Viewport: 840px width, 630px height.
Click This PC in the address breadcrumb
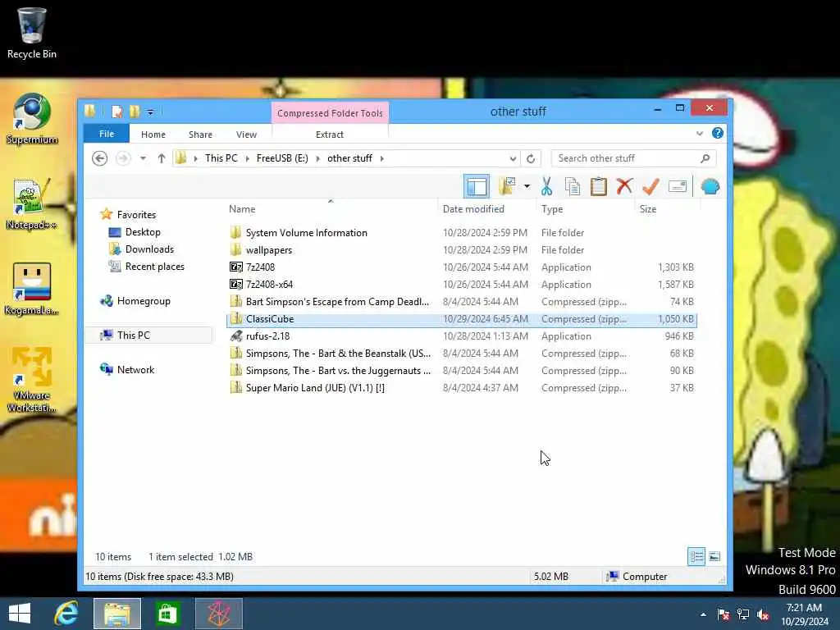(x=221, y=158)
